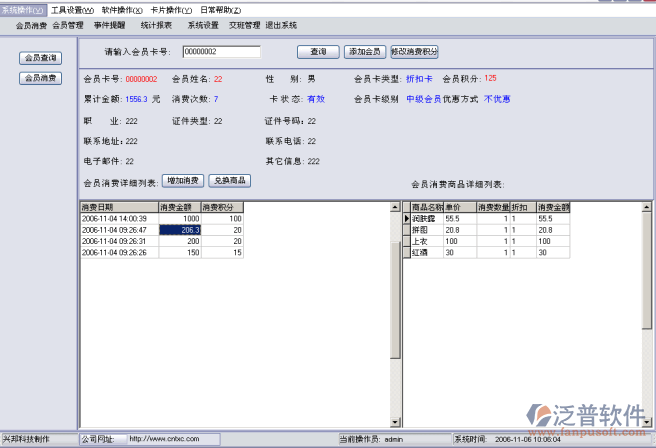Click 系统设置 in the toolbar
This screenshot has width=656, height=448.
click(203, 25)
